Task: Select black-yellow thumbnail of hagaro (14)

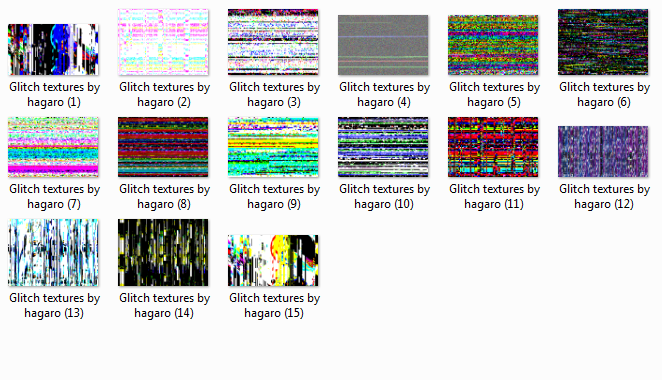Action: point(163,252)
